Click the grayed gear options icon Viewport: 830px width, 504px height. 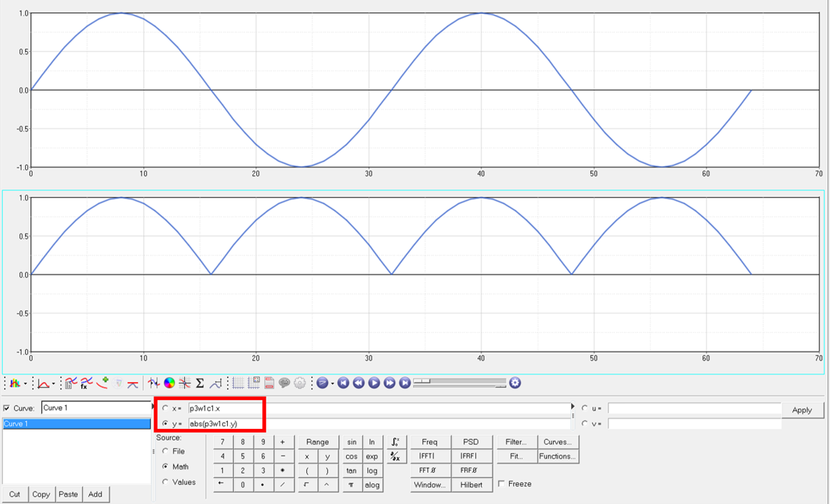click(299, 383)
